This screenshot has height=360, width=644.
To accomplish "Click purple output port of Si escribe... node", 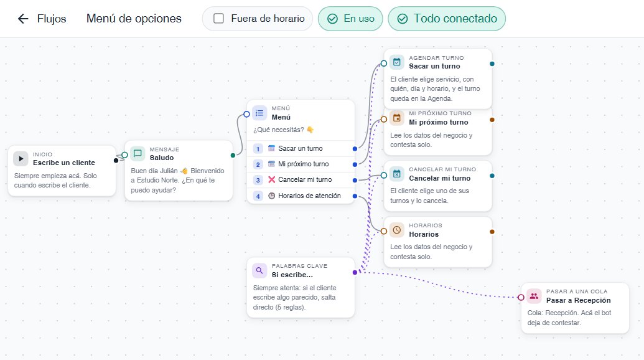I will (355, 272).
